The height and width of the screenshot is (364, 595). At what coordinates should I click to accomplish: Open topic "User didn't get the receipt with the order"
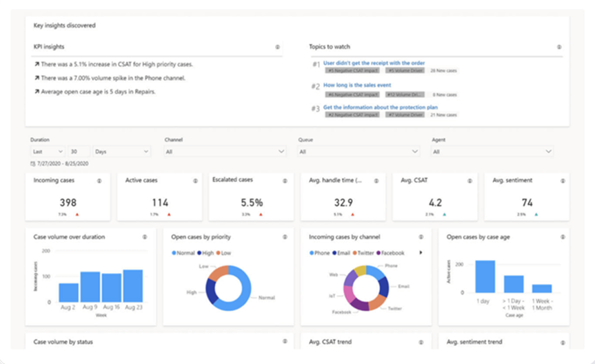click(373, 63)
